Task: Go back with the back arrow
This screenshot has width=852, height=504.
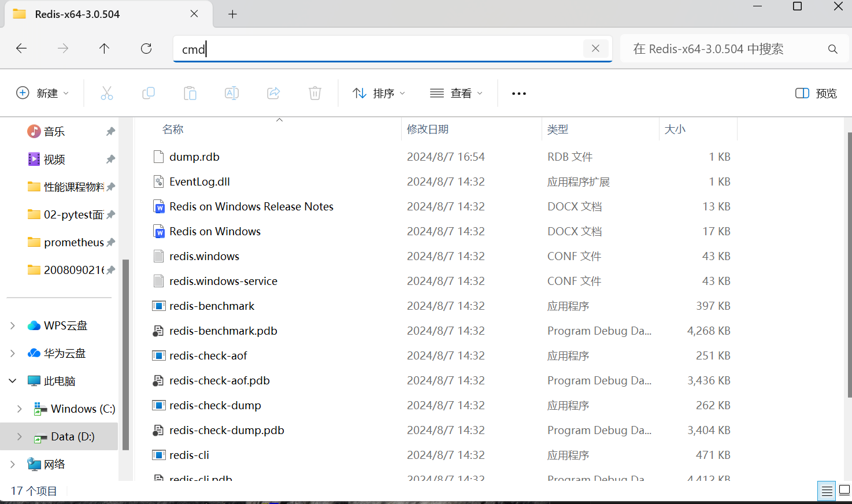Action: 21,49
